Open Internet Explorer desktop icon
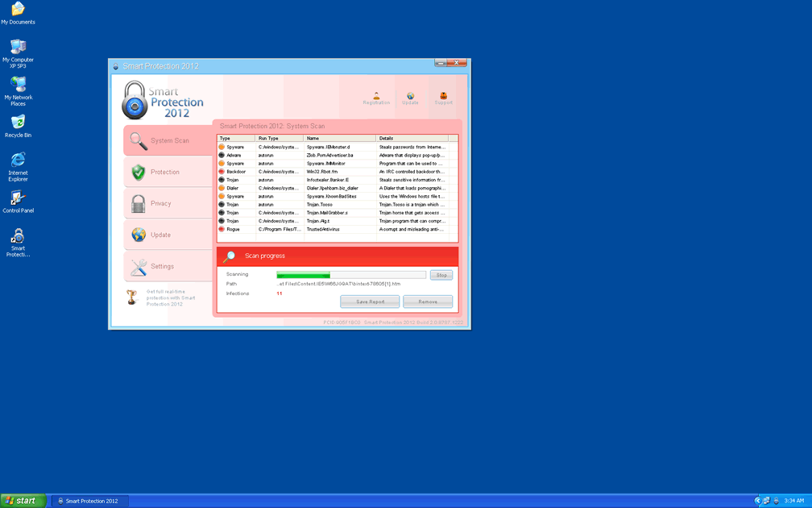812x508 pixels. coord(18,160)
